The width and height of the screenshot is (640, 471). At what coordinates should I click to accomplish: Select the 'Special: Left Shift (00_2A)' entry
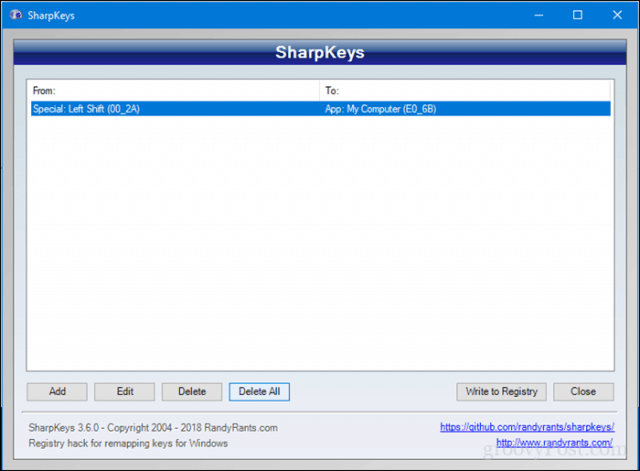86,109
